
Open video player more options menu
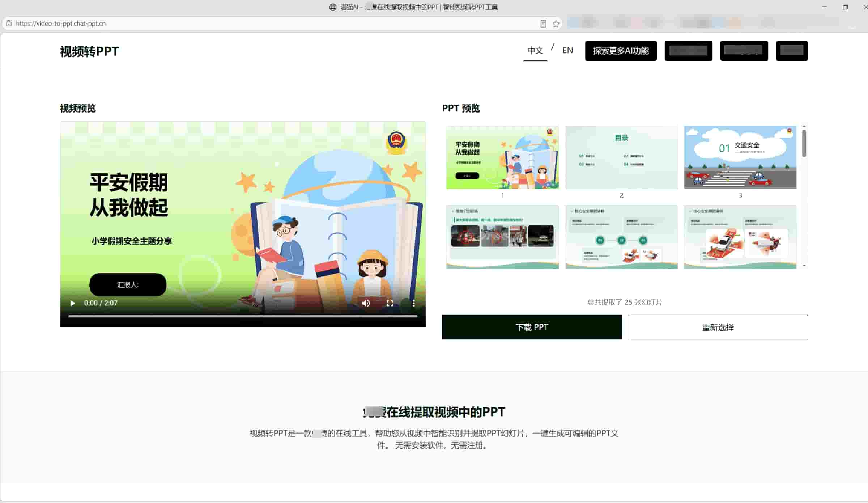414,303
